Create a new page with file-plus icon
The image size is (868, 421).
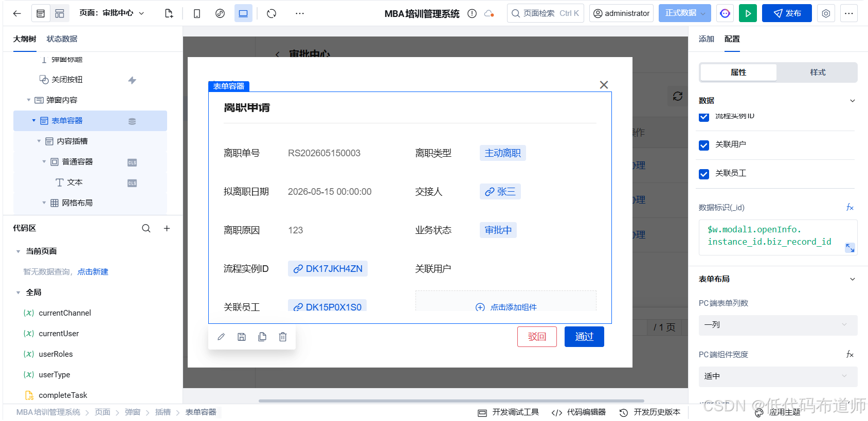tap(169, 13)
